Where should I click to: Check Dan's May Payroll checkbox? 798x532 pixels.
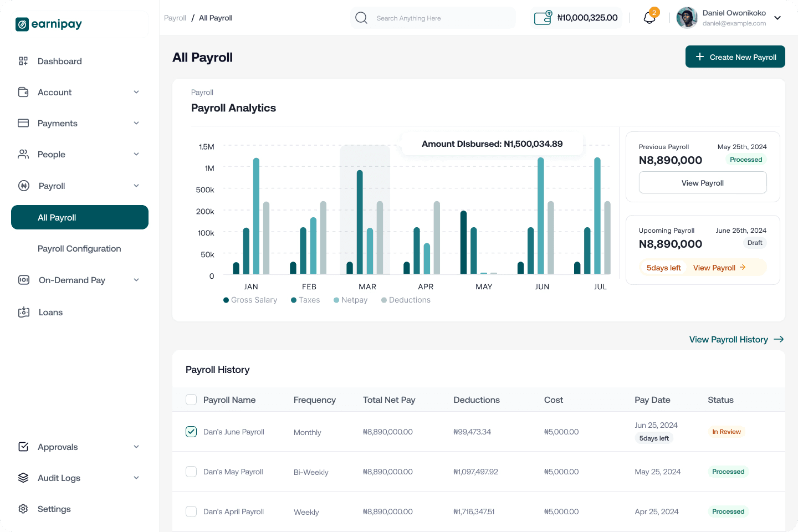click(191, 472)
